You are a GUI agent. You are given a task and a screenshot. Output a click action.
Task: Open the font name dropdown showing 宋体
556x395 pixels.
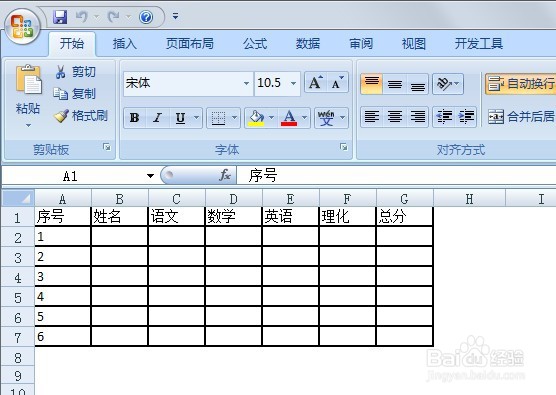tap(246, 84)
